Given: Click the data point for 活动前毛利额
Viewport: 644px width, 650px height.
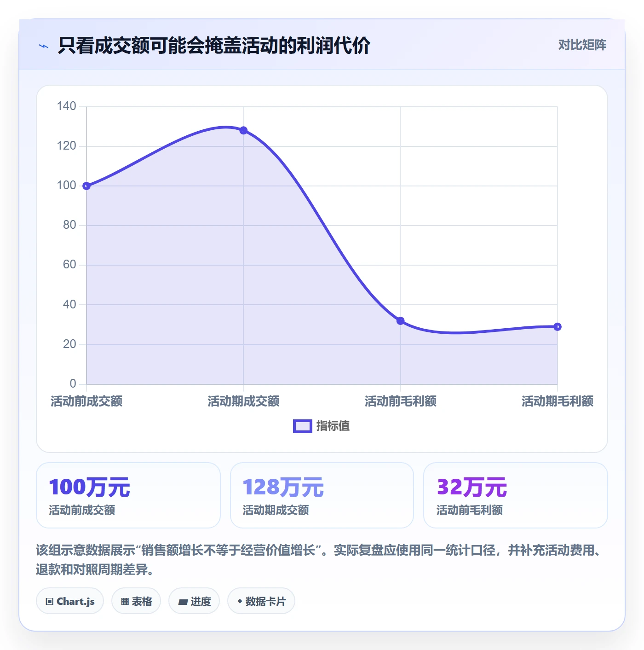Looking at the screenshot, I should 401,321.
